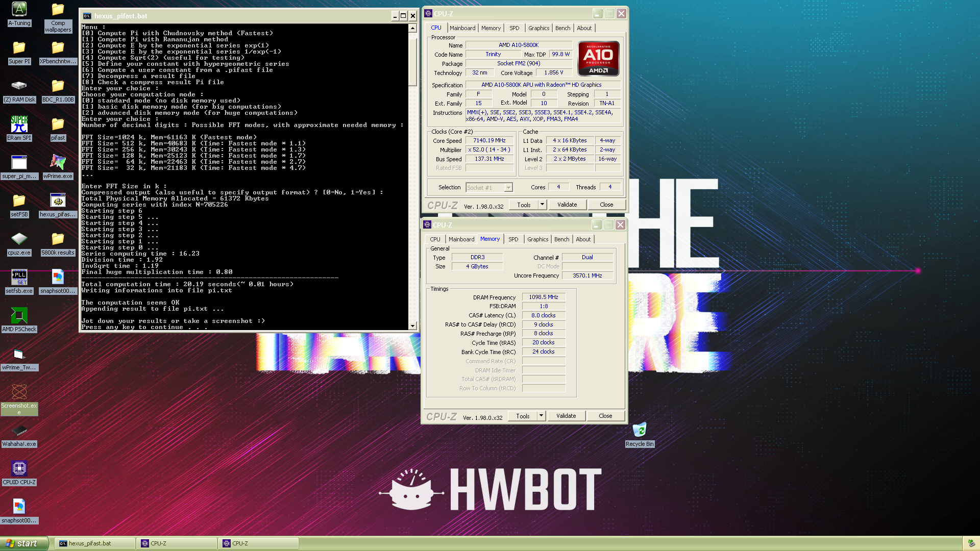Click the Uncore Frequency 3570.1 MHz value
Screen dimensions: 980x551
point(587,275)
